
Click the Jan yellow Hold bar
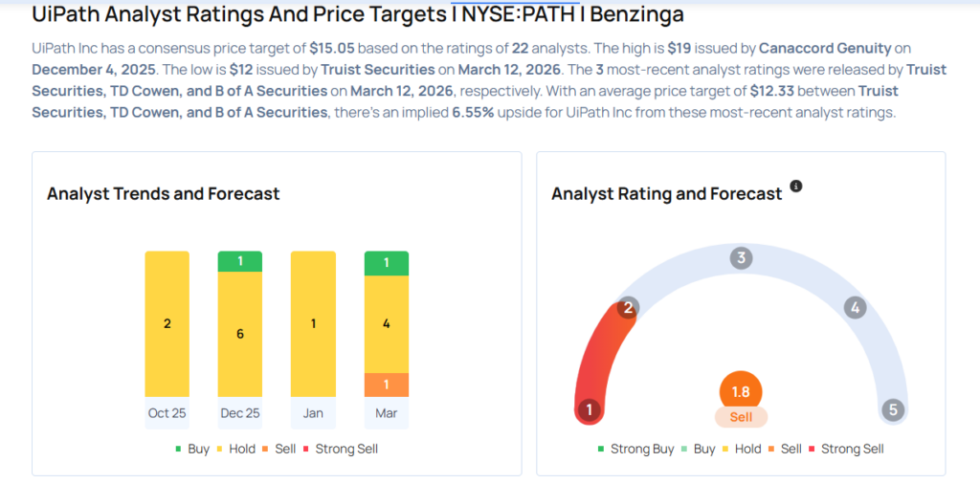pos(313,323)
